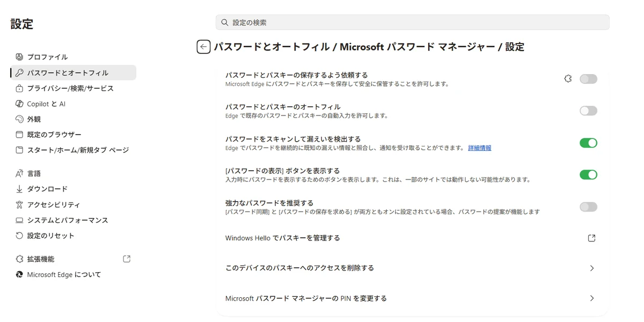644x322 pixels.
Task: Click Windows Hello でパスキーを管理する row
Action: [412, 238]
